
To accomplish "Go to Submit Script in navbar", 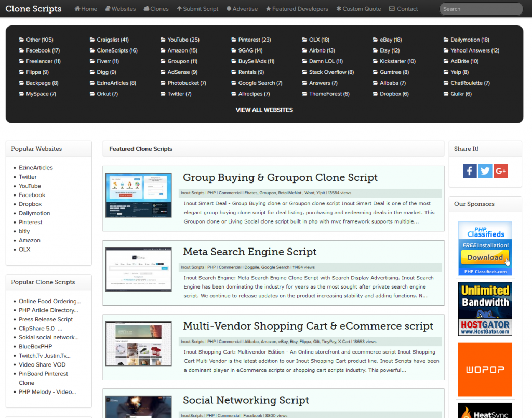I will click(x=197, y=9).
